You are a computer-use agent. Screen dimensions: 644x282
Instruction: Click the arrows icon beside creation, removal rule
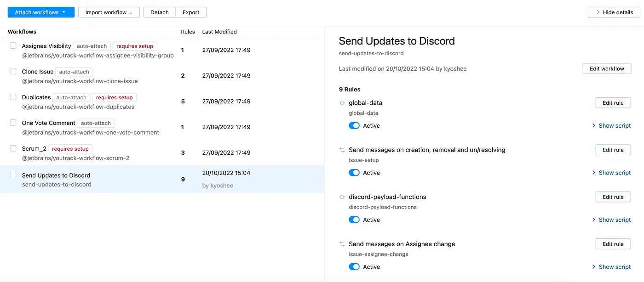click(342, 150)
